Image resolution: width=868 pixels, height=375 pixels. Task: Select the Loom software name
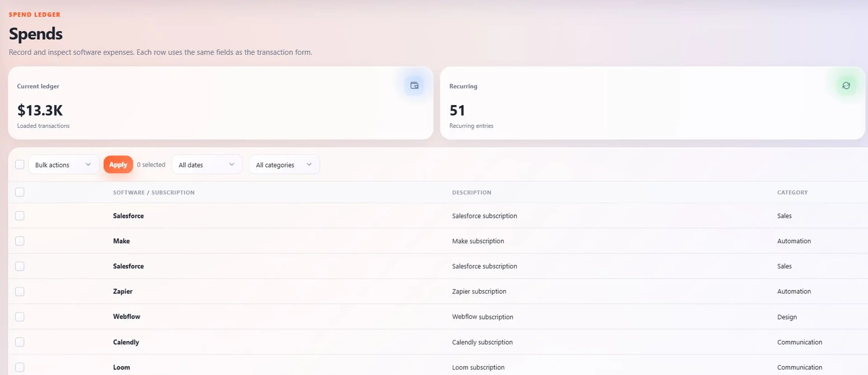pos(121,367)
